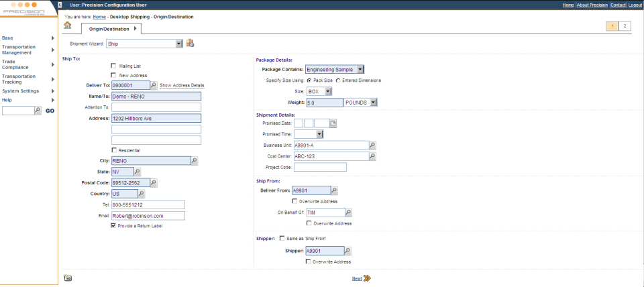Collapse the sidebar with the arrow icon
Viewport: 644px width, 287px height.
pyautogui.click(x=60, y=5)
